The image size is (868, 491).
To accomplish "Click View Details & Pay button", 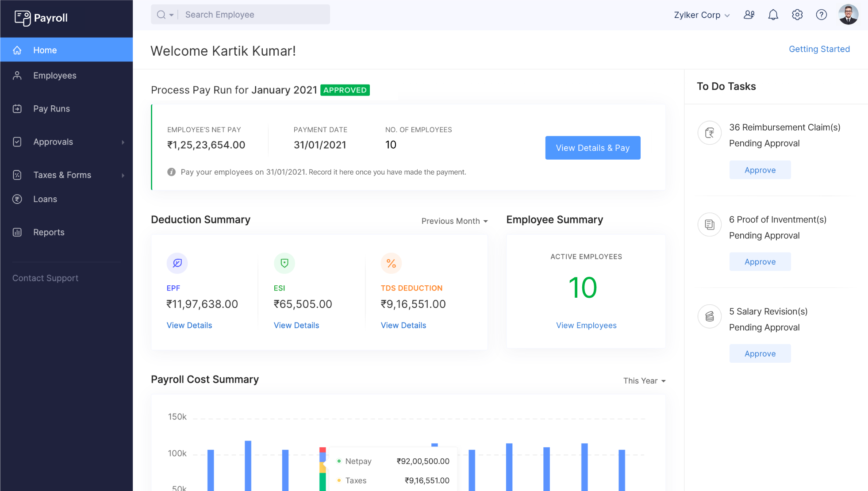I will click(592, 148).
